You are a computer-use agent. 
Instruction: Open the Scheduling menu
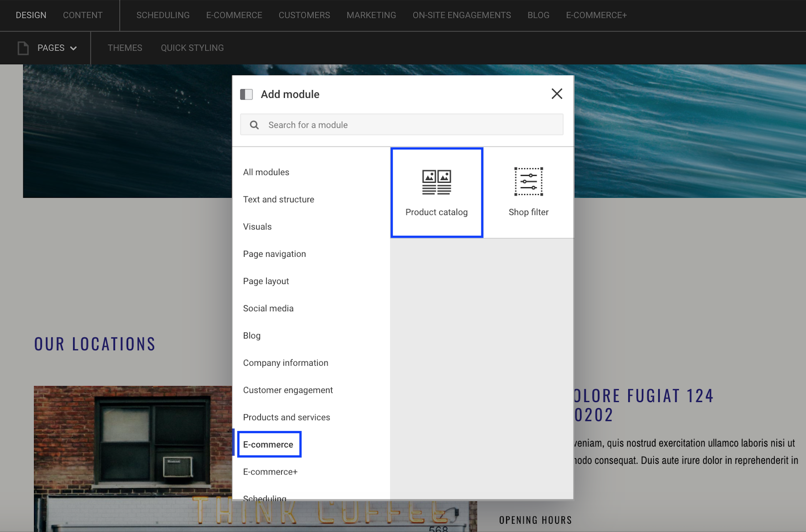pyautogui.click(x=163, y=15)
